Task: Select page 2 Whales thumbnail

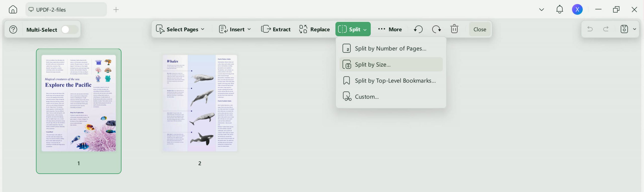Action: [200, 103]
